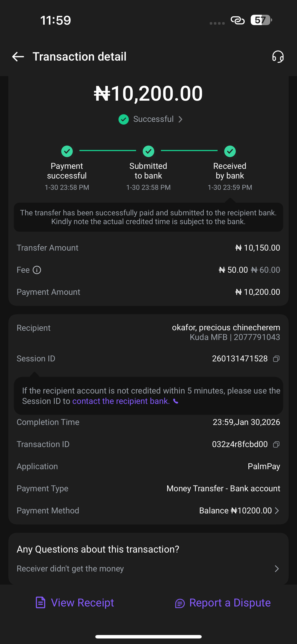Screen dimensions: 297x644
Task: Tap the Payment successful step checkmark
Action: tap(67, 151)
